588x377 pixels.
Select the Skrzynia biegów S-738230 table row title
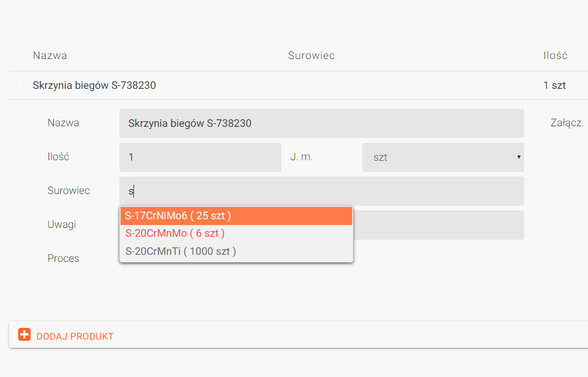pos(94,85)
